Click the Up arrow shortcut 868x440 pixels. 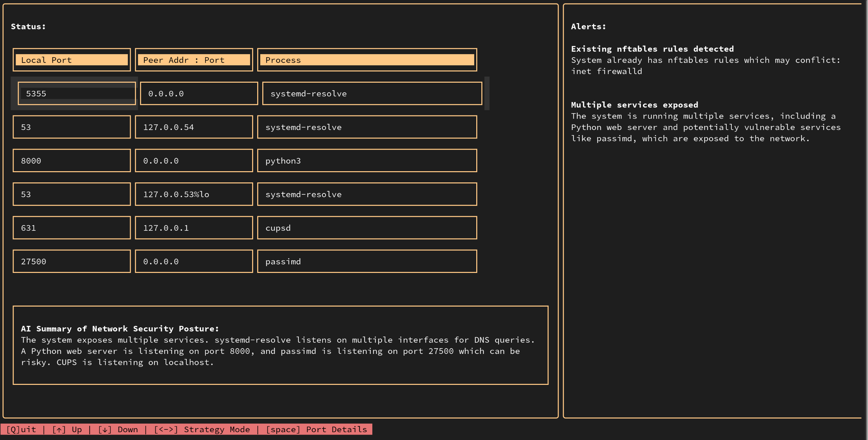click(x=67, y=429)
